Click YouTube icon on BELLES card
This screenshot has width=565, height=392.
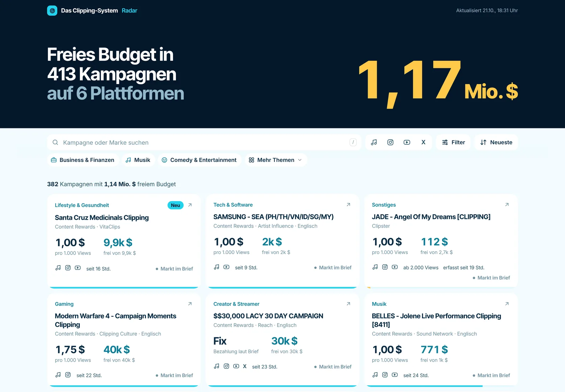[395, 375]
